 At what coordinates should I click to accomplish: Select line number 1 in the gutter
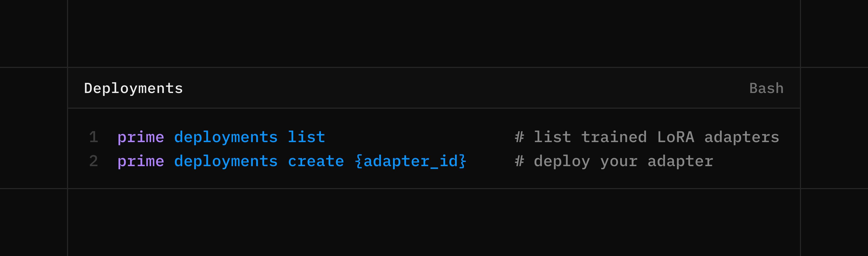(x=94, y=137)
